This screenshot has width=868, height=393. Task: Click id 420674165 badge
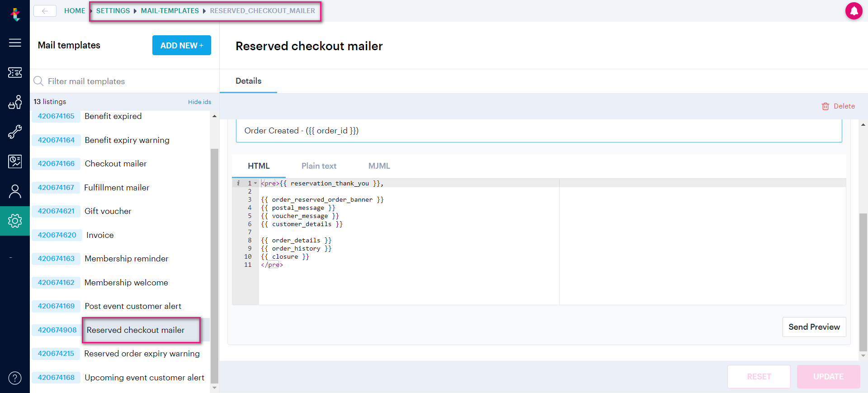pyautogui.click(x=56, y=116)
